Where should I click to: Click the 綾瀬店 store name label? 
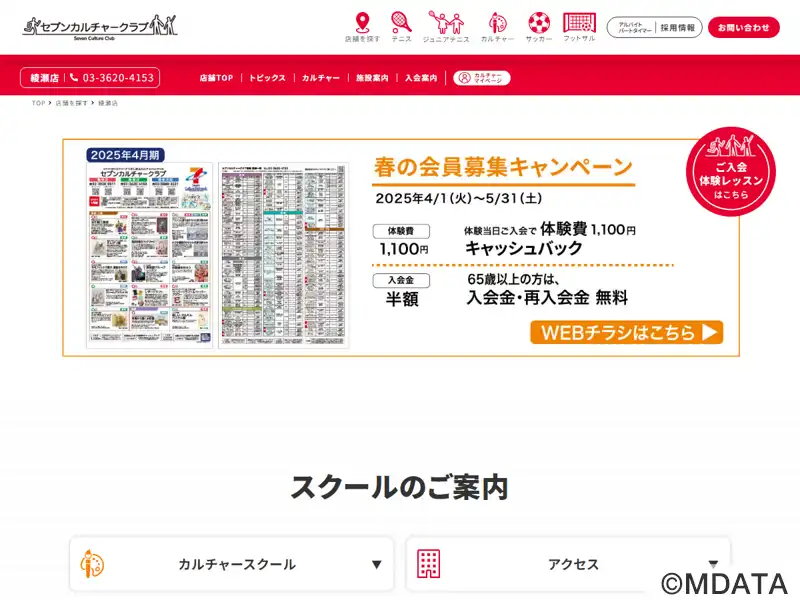click(44, 78)
